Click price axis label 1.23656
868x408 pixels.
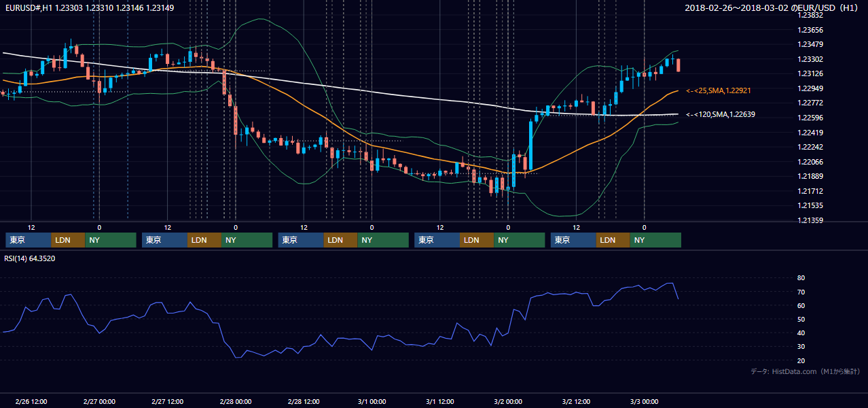click(810, 30)
